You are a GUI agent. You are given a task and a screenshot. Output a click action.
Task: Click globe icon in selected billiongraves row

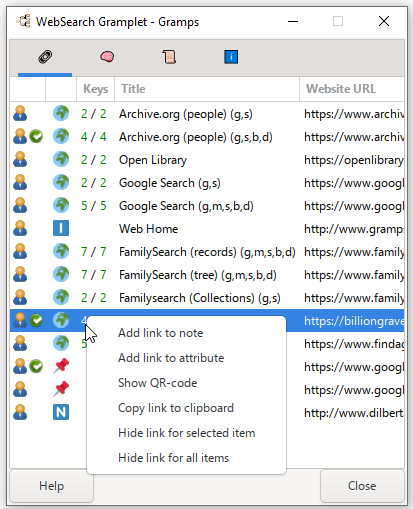tap(61, 320)
